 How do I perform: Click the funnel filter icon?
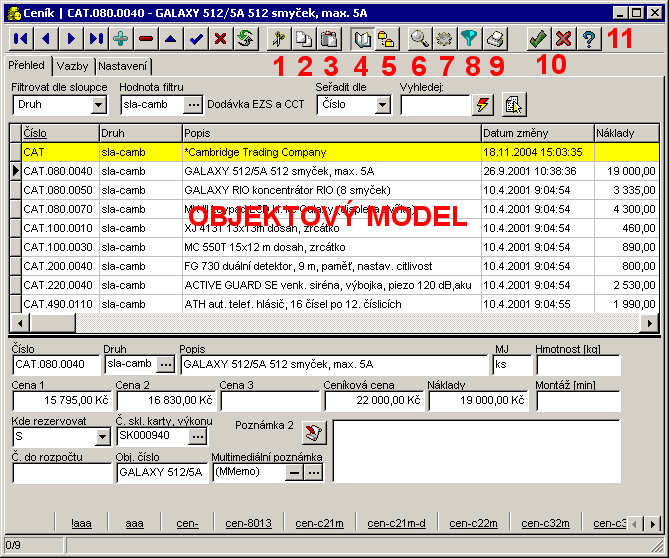point(470,39)
